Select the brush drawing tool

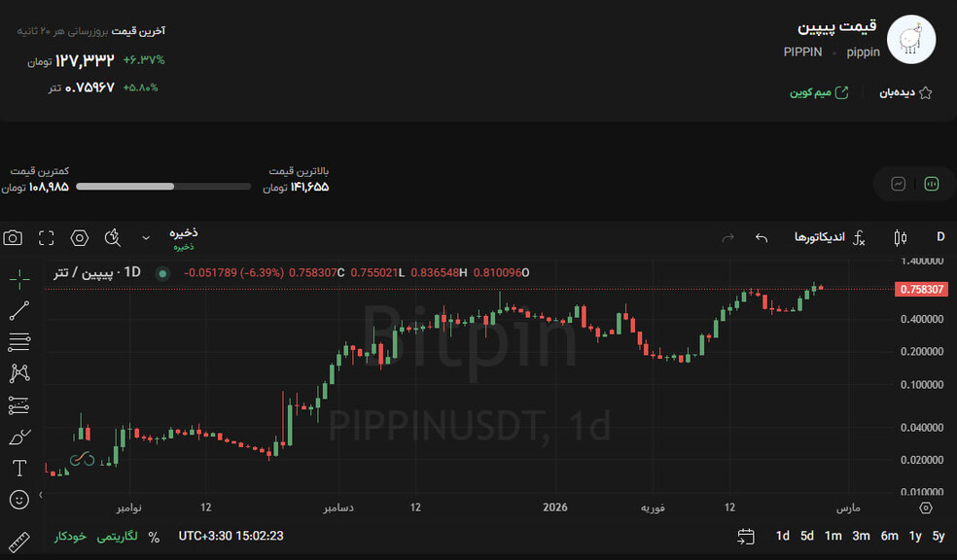(19, 437)
